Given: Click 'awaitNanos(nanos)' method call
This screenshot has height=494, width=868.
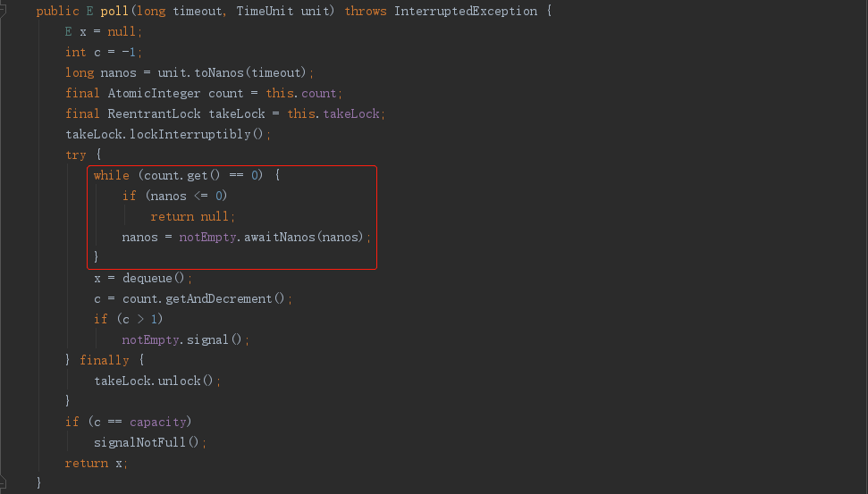Looking at the screenshot, I should point(303,237).
